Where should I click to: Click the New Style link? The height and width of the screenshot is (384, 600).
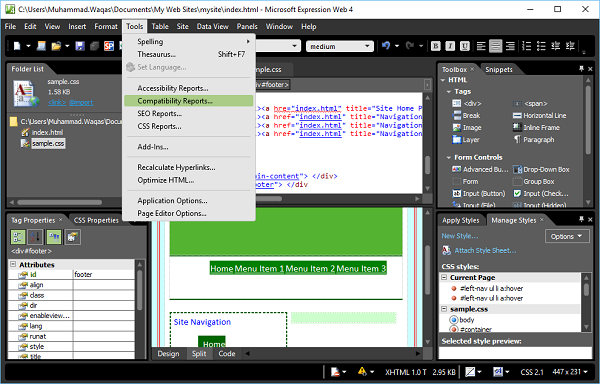460,236
